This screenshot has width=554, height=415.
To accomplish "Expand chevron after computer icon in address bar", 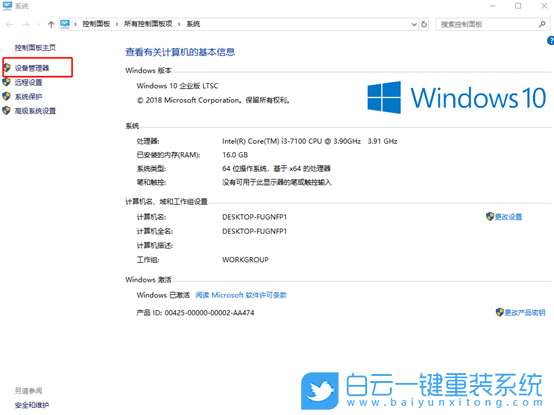I will [75, 24].
